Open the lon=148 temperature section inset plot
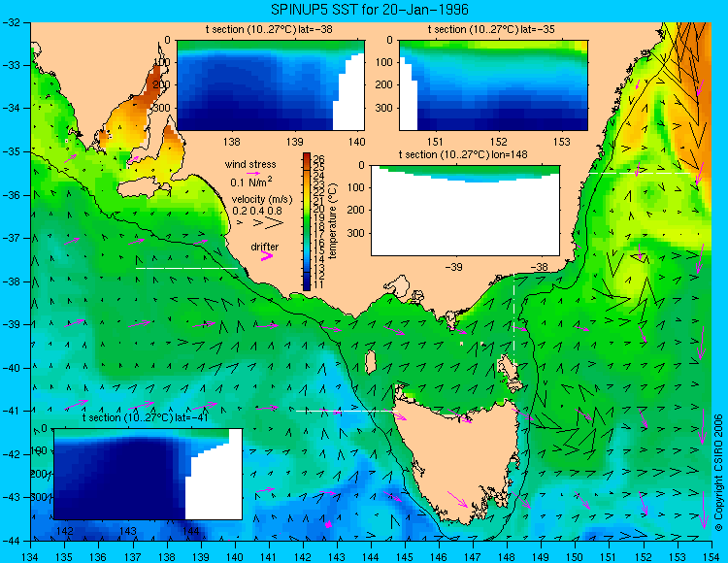This screenshot has width=728, height=563. (x=465, y=211)
